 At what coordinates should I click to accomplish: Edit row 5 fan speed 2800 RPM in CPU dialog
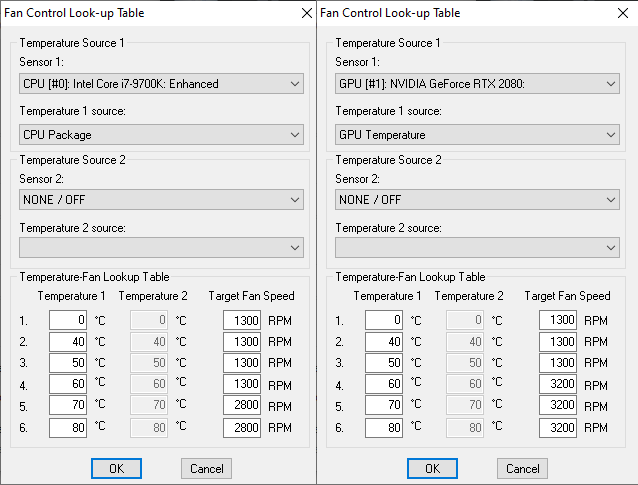[242, 405]
